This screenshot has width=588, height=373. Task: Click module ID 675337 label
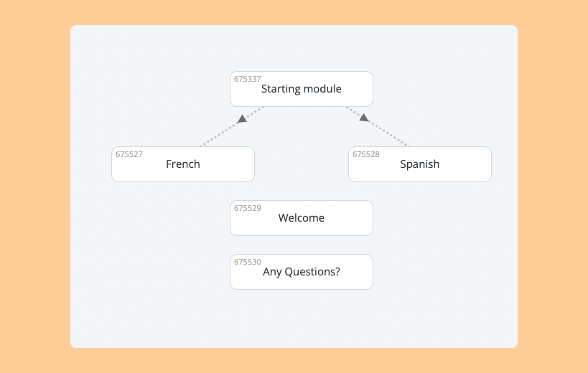248,79
